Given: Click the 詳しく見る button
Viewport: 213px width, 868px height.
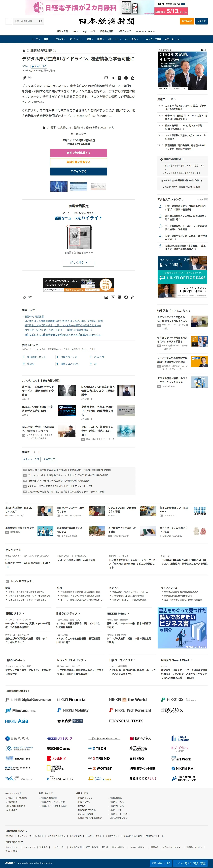Looking at the screenshot, I should pos(79,263).
